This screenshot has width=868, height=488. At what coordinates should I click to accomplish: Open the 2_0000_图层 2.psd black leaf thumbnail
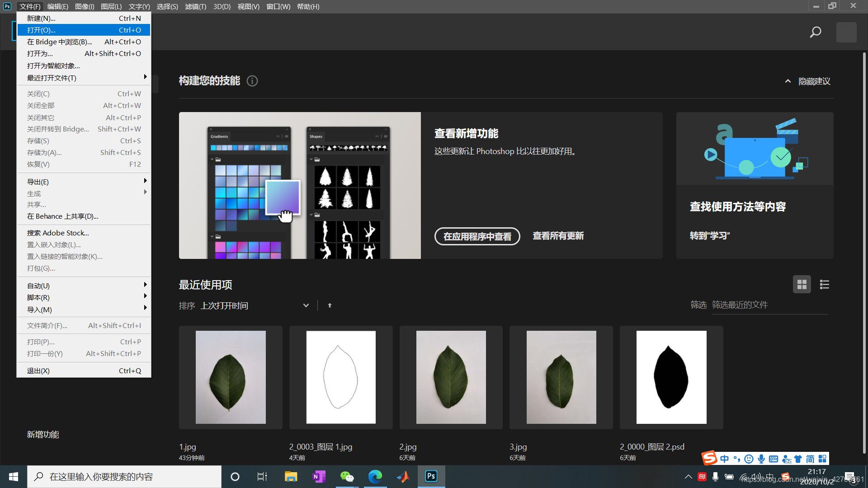(671, 377)
